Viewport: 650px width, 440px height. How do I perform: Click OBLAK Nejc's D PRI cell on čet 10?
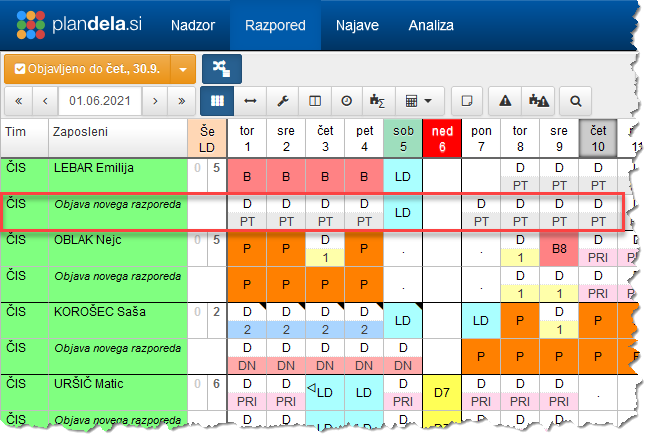point(598,248)
